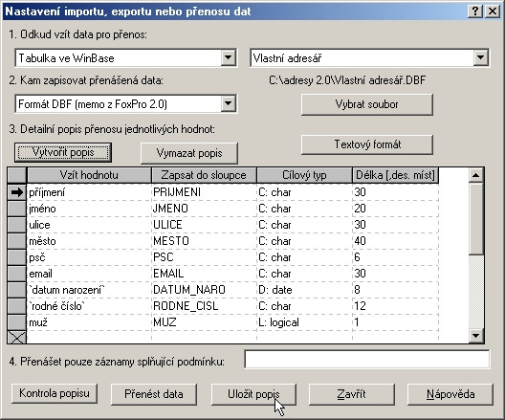Screen dimensions: 505x420
Task: Click the 'JMENO' target column cell
Action: (204, 209)
